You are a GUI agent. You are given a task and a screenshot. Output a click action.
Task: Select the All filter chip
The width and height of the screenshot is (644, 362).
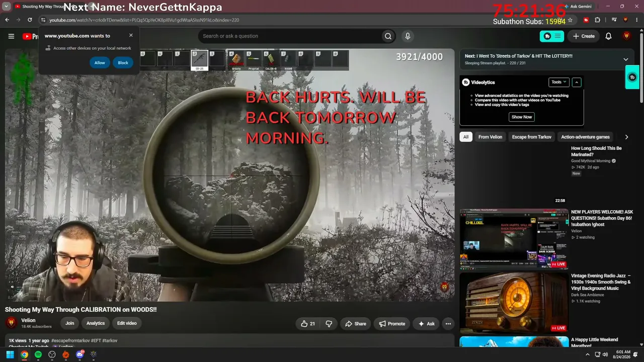[466, 137]
